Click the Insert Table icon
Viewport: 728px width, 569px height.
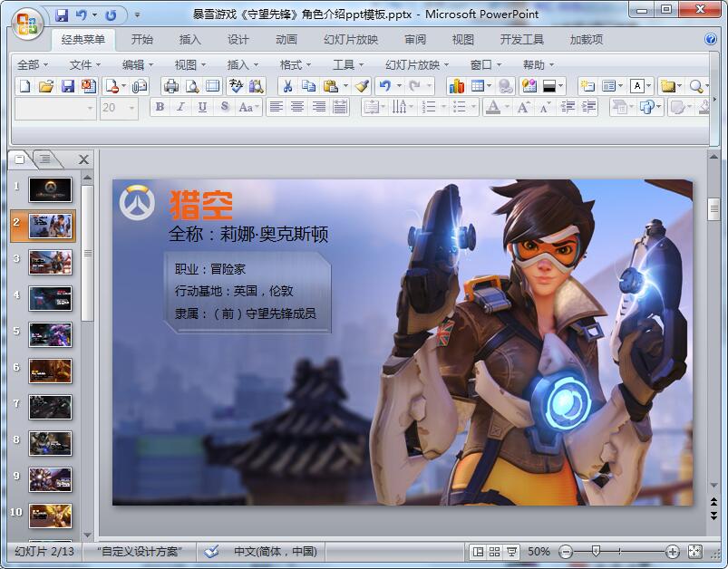477,86
